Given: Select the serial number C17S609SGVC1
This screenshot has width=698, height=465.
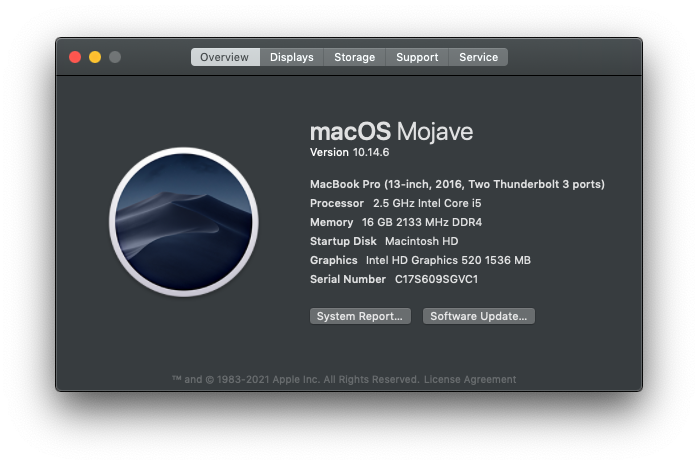Looking at the screenshot, I should coord(436,279).
